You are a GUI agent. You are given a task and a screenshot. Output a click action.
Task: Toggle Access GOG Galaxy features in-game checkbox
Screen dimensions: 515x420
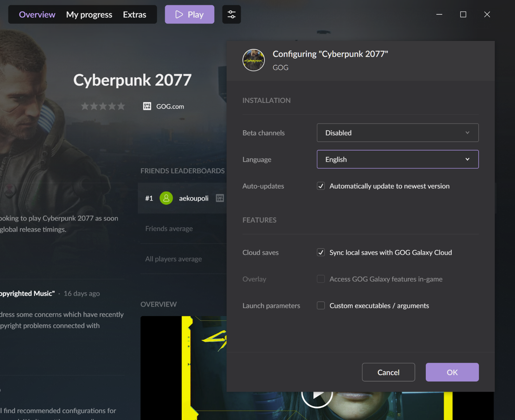(x=321, y=279)
